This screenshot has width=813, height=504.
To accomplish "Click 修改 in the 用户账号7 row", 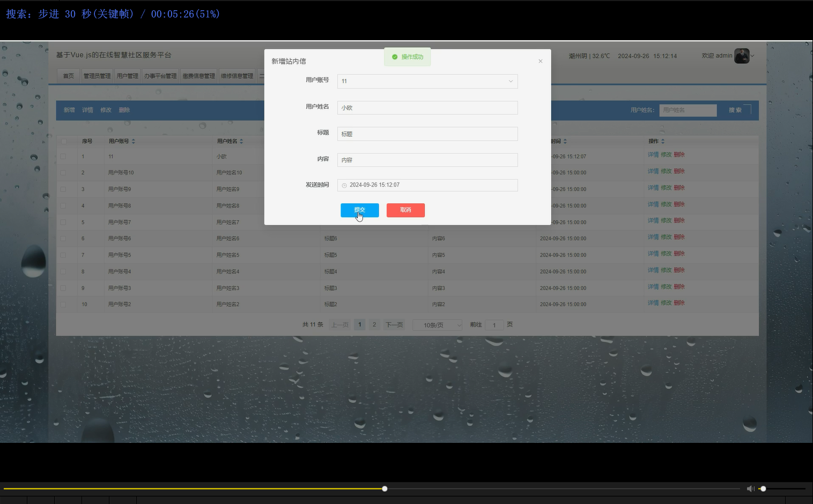I will [x=666, y=220].
